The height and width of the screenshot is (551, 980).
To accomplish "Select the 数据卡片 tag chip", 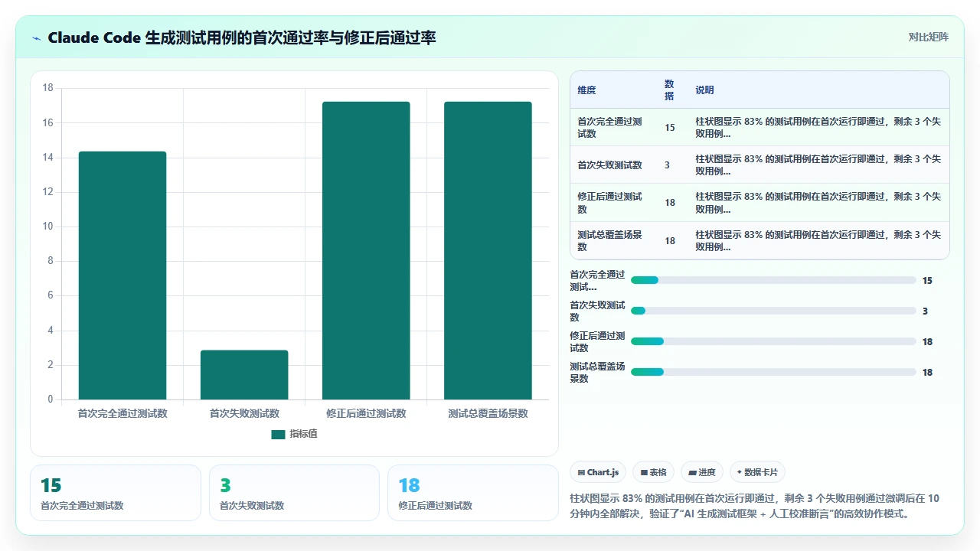I will pos(757,472).
